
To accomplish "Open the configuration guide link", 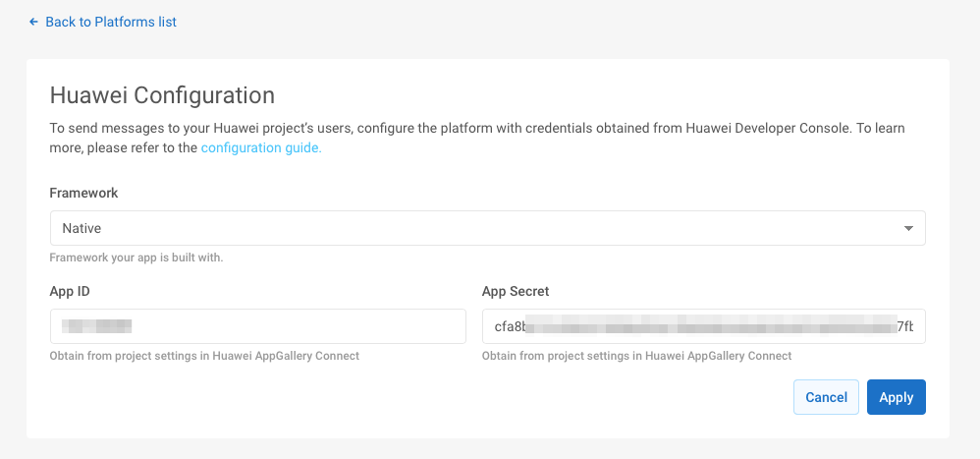I will pos(261,148).
